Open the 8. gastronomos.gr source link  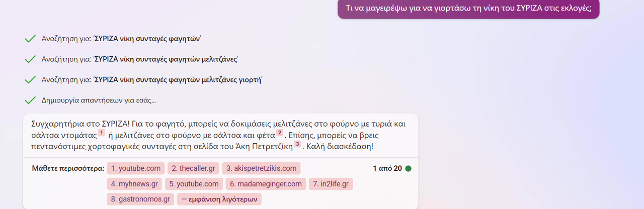140,199
